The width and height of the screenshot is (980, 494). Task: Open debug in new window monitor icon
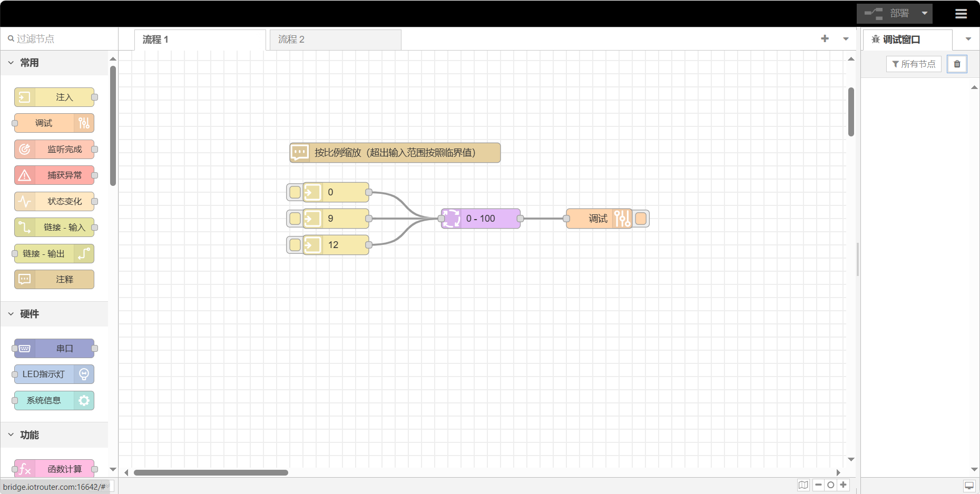(x=969, y=486)
